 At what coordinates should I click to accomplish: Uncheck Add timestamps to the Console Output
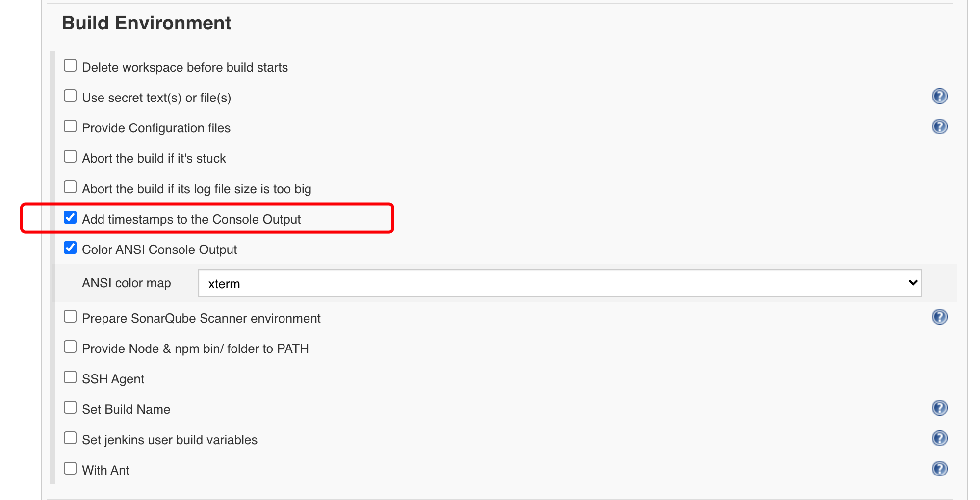coord(70,217)
